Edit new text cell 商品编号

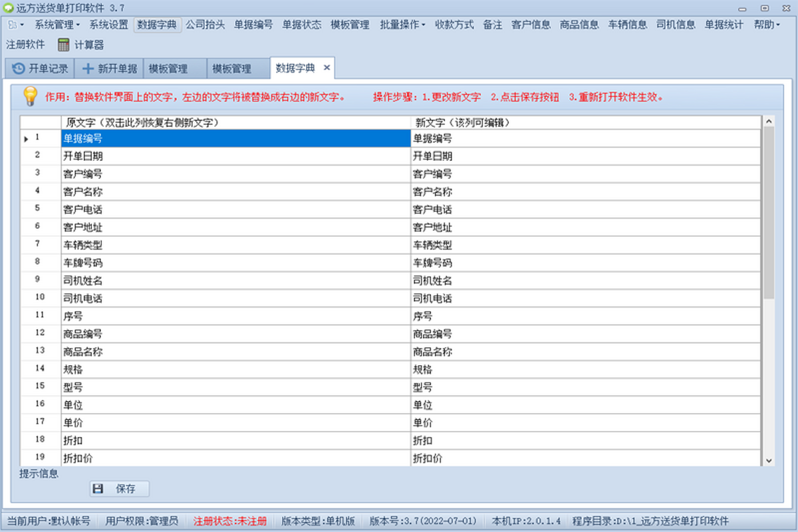pos(586,334)
